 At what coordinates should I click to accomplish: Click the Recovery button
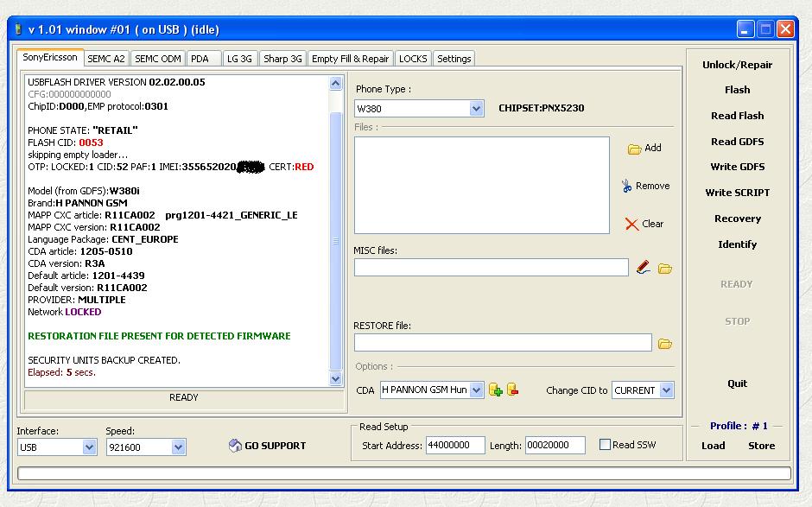click(x=738, y=219)
